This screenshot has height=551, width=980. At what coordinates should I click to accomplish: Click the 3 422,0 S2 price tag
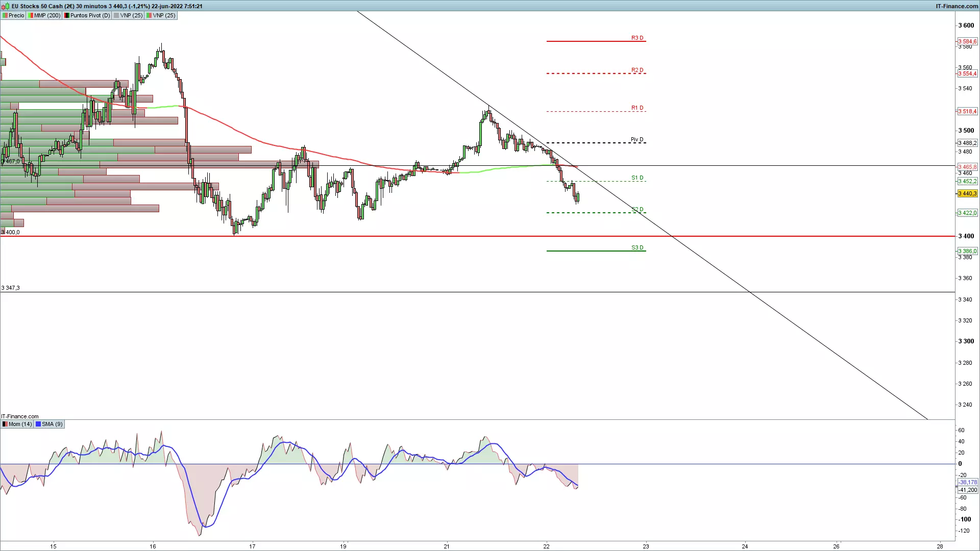[x=967, y=213]
